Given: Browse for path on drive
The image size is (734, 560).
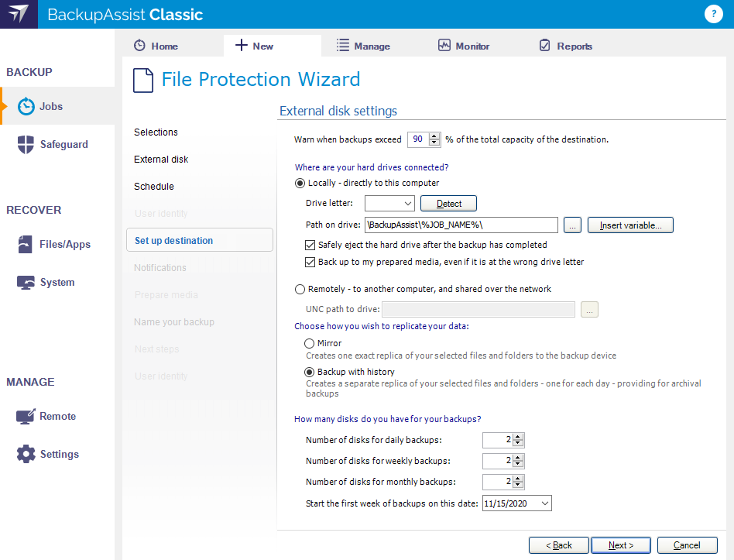Looking at the screenshot, I should tap(572, 225).
